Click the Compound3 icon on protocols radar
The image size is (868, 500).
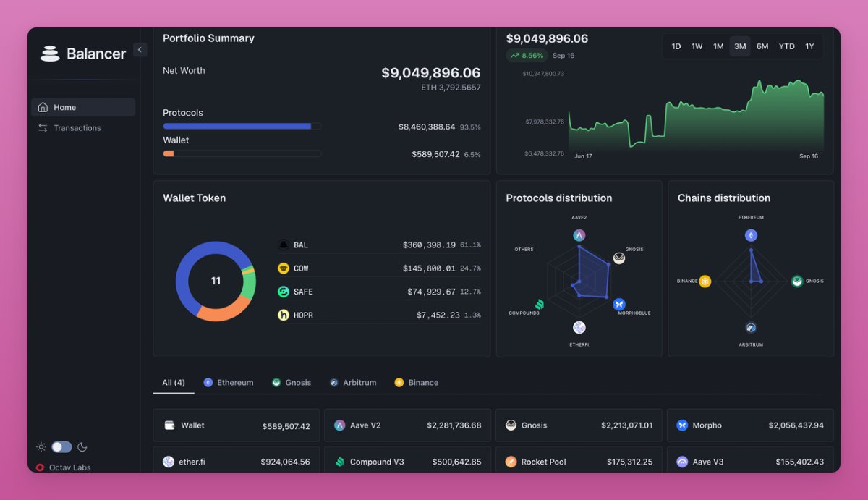pos(539,305)
